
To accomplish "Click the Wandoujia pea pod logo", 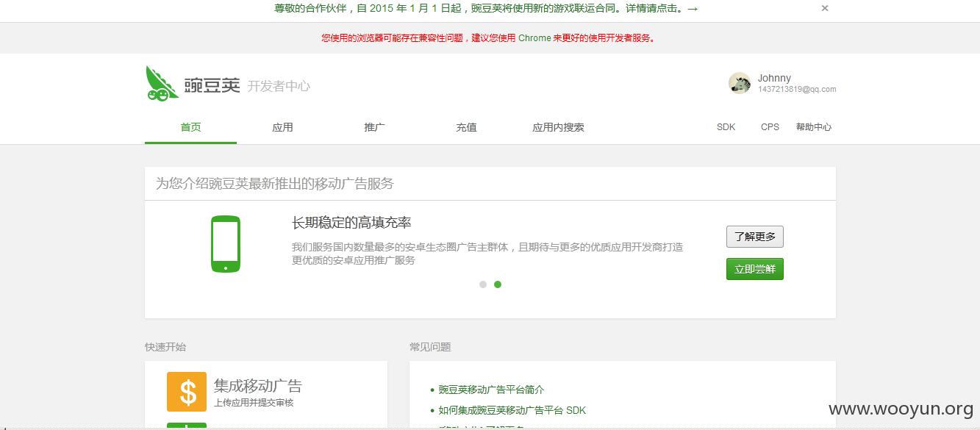I will (x=162, y=82).
